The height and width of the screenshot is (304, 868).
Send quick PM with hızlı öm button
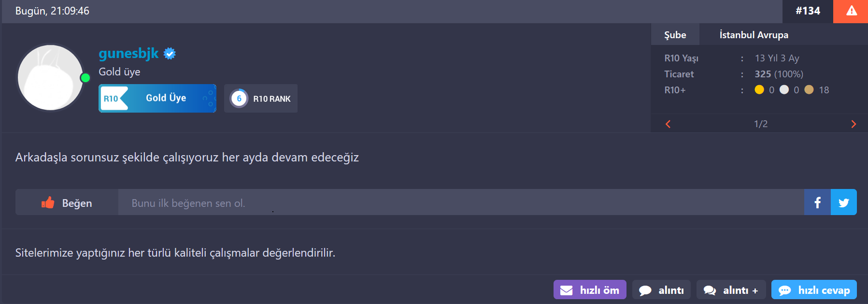(590, 290)
